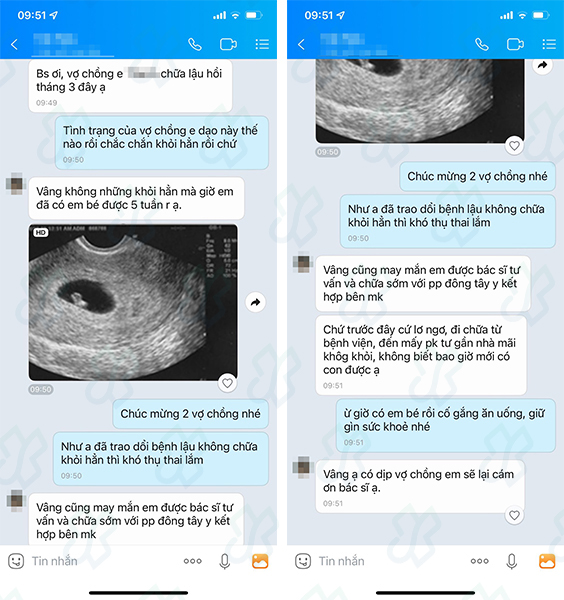Viewport: 564px width, 600px height.
Task: Start video call in left chat header
Action: pos(228,44)
